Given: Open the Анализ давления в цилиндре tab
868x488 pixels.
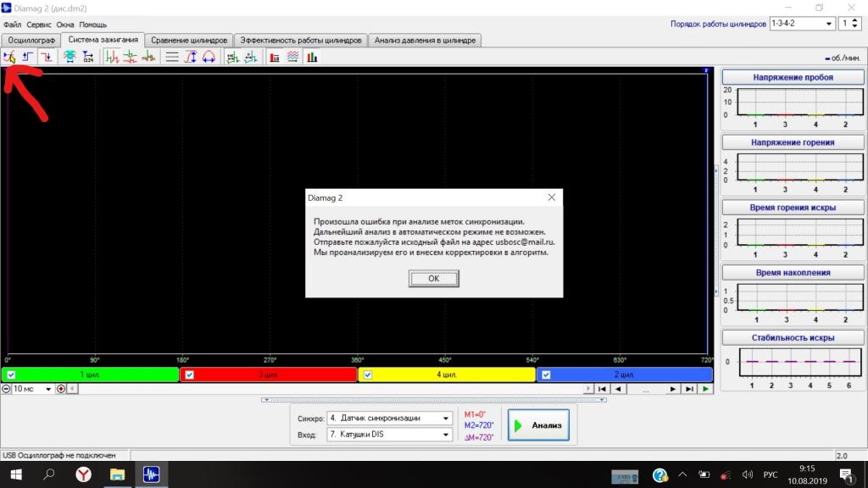Looking at the screenshot, I should [x=425, y=41].
